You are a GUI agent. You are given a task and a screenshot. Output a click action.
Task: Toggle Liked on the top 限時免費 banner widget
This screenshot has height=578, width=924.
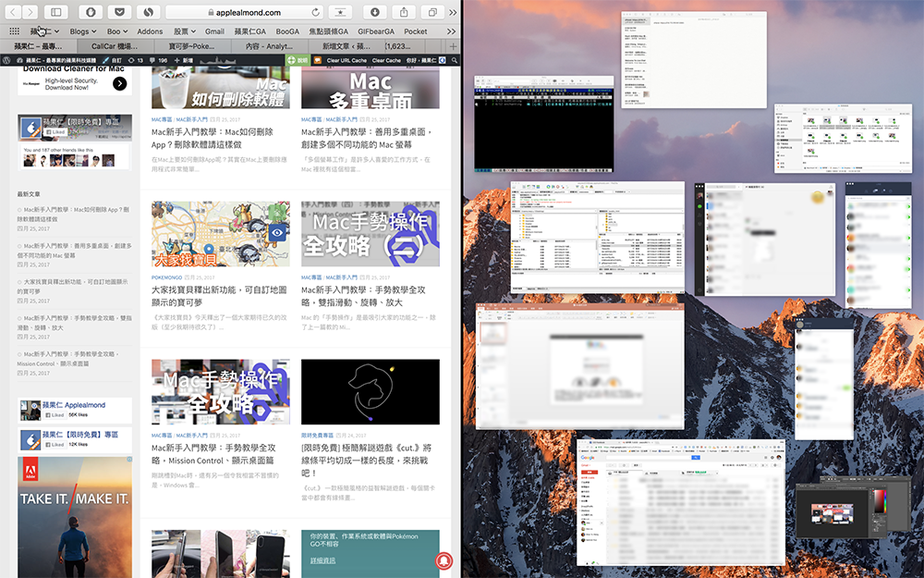click(56, 132)
